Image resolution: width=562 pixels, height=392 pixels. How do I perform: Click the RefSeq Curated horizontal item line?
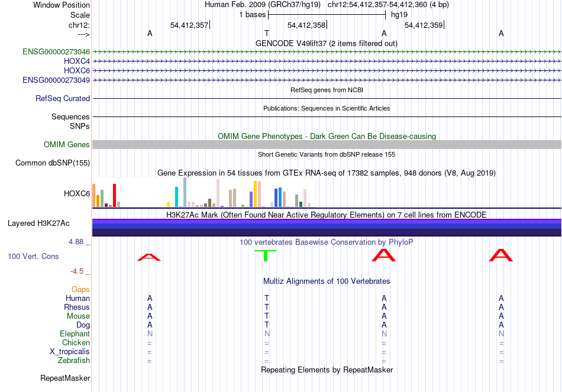tap(327, 98)
